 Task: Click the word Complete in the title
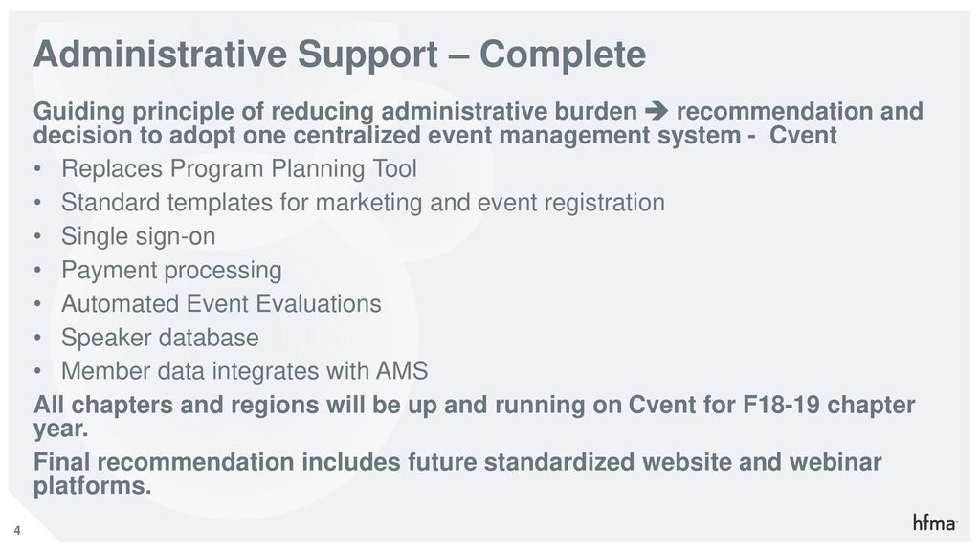(563, 54)
